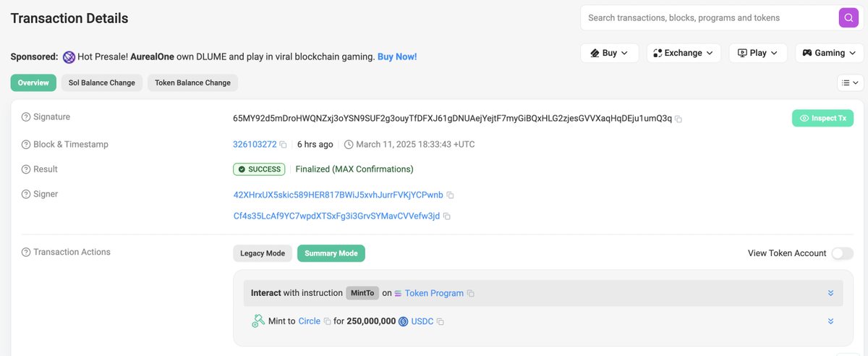Click the USDC coin icon
Image resolution: width=868 pixels, height=356 pixels.
tap(403, 321)
